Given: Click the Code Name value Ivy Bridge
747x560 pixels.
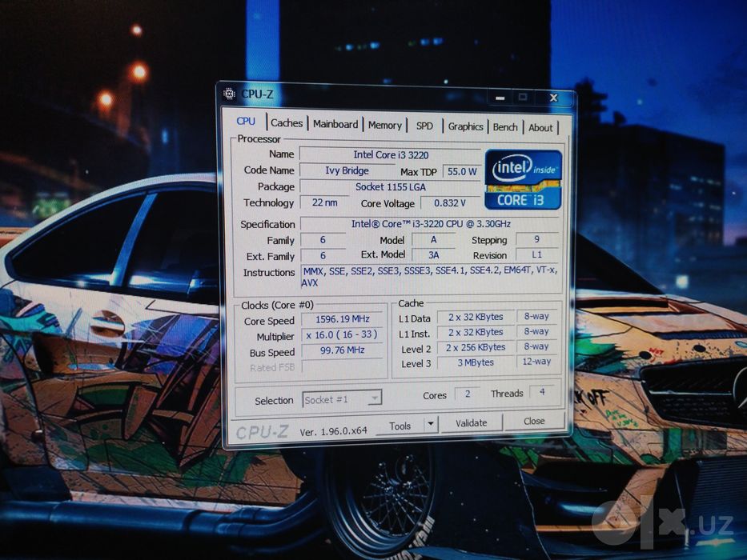Looking at the screenshot, I should click(347, 170).
